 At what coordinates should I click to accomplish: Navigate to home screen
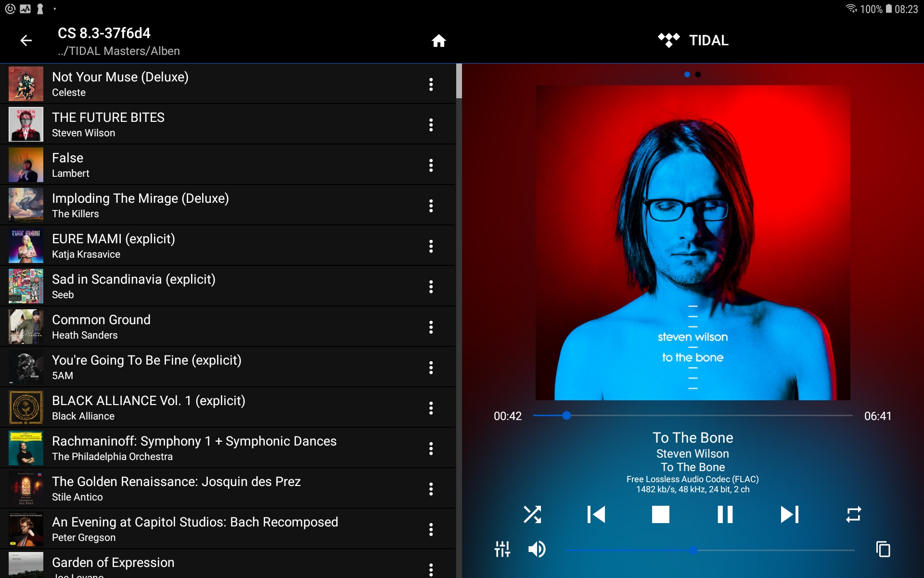click(438, 40)
